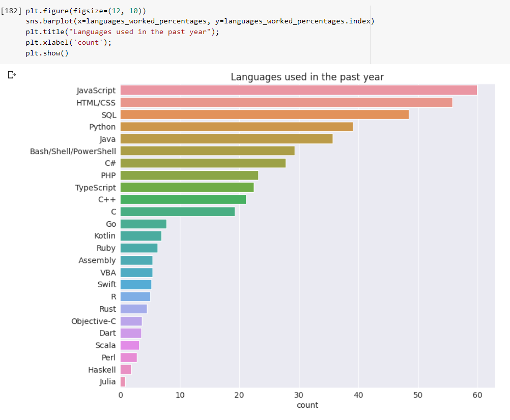Click the Julia bar, the shortest bar
The width and height of the screenshot is (510, 420).
point(122,381)
